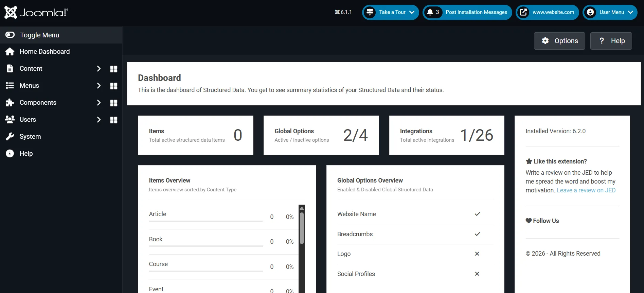Screen dimensions: 644x293
Task: Click the Items Overview scroll up arrow
Action: coord(302,208)
